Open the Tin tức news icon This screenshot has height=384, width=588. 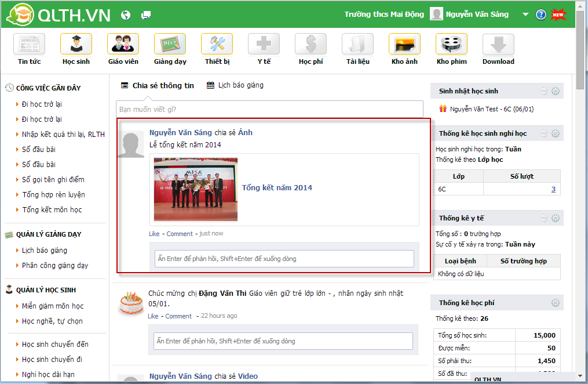click(x=29, y=44)
